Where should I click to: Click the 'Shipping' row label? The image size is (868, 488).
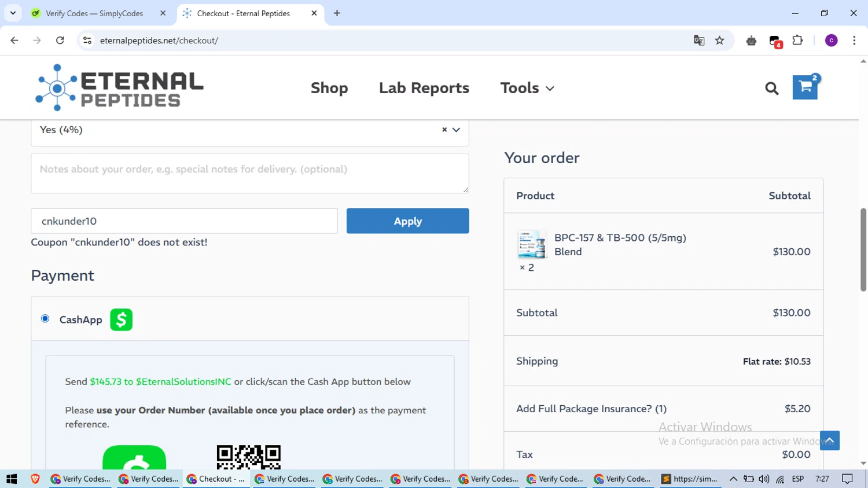(537, 361)
